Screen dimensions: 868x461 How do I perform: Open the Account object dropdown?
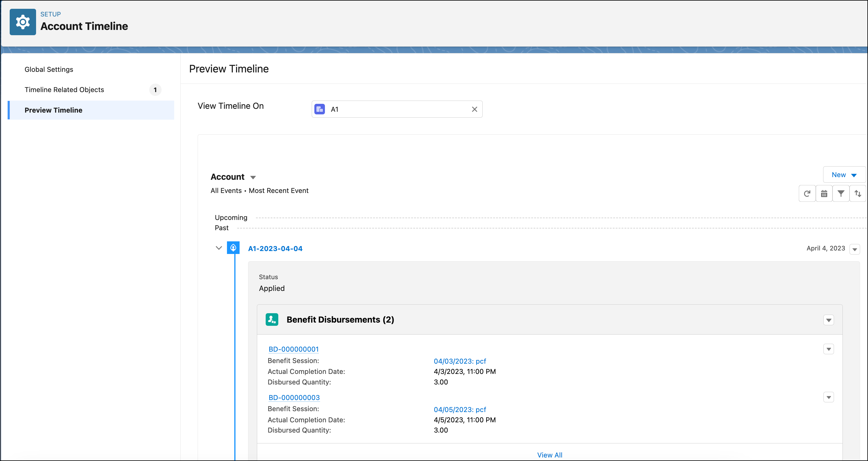pyautogui.click(x=253, y=177)
